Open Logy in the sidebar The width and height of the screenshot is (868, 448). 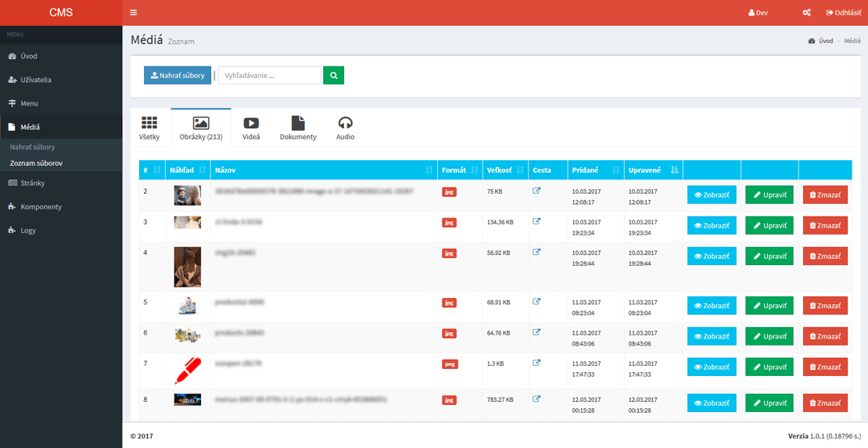click(61, 231)
